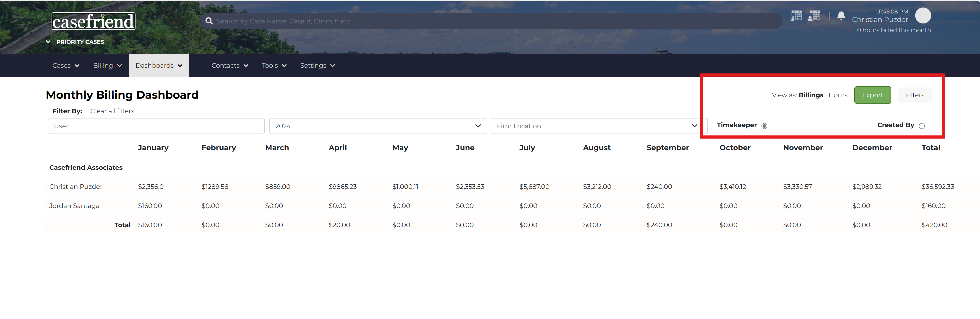Image resolution: width=980 pixels, height=319 pixels.
Task: Open the Firm Location dropdown
Action: pyautogui.click(x=599, y=126)
